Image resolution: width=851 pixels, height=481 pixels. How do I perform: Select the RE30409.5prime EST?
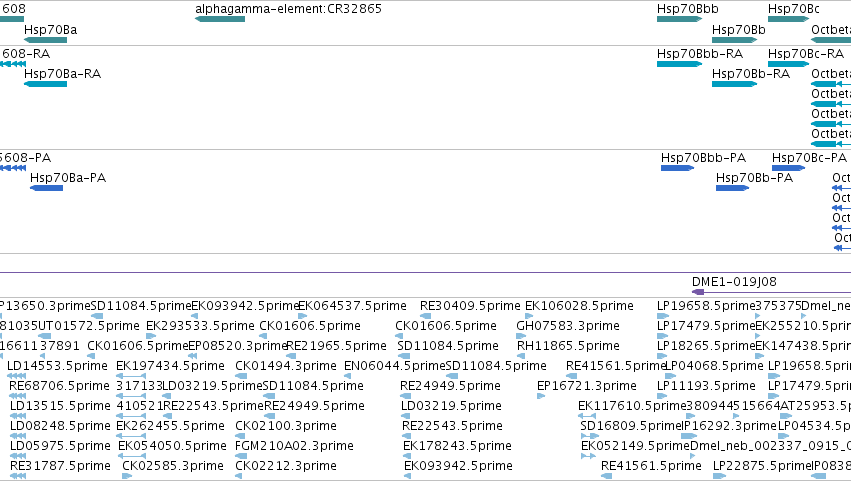pos(426,316)
